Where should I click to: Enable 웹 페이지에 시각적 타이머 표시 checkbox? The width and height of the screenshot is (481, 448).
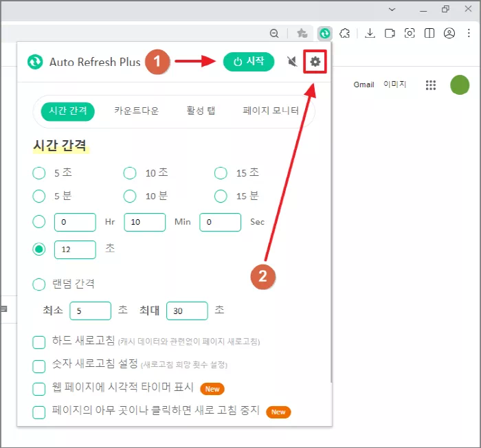click(39, 389)
